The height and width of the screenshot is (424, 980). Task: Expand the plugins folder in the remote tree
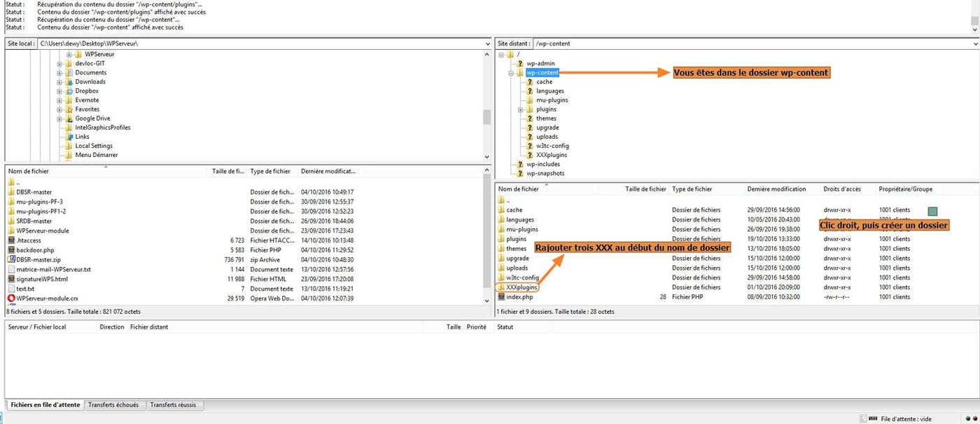[519, 109]
